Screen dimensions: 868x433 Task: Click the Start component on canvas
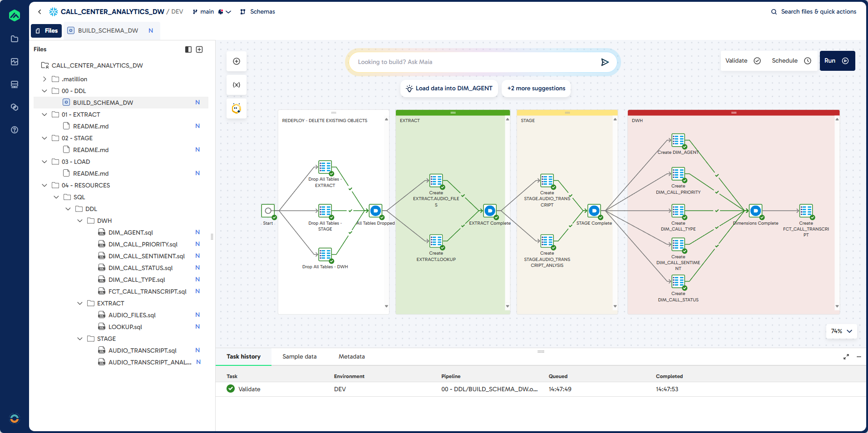click(x=268, y=211)
